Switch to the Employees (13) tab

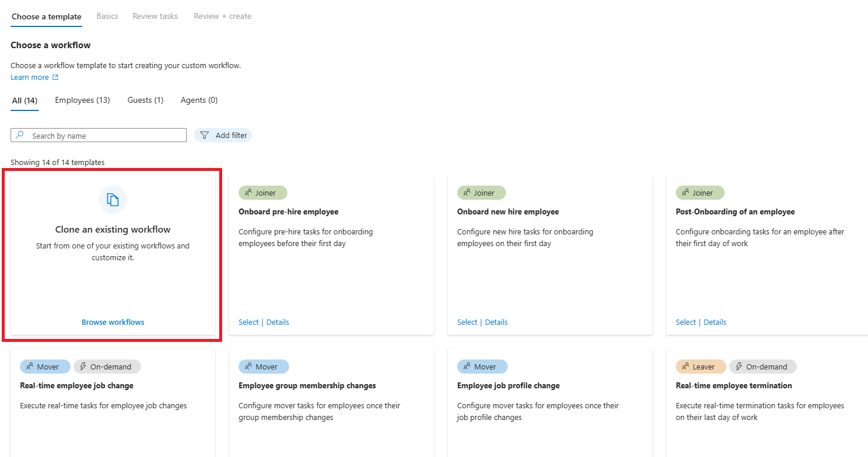pos(82,100)
